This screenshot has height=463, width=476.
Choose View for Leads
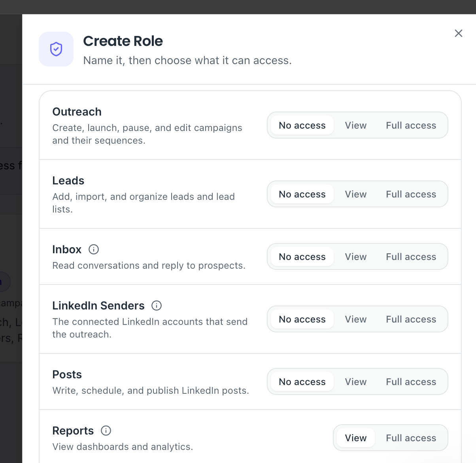click(356, 194)
